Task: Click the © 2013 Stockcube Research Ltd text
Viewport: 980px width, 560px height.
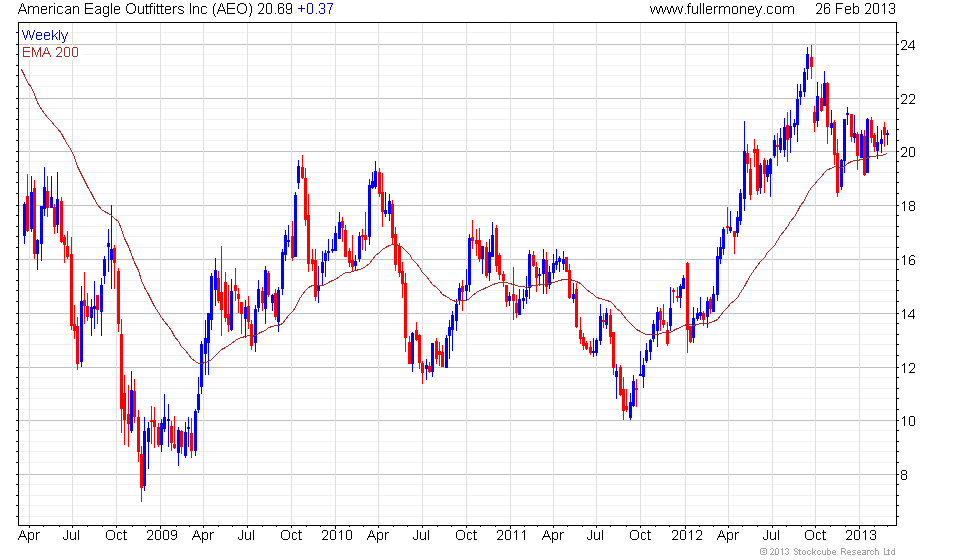Action: 828,552
